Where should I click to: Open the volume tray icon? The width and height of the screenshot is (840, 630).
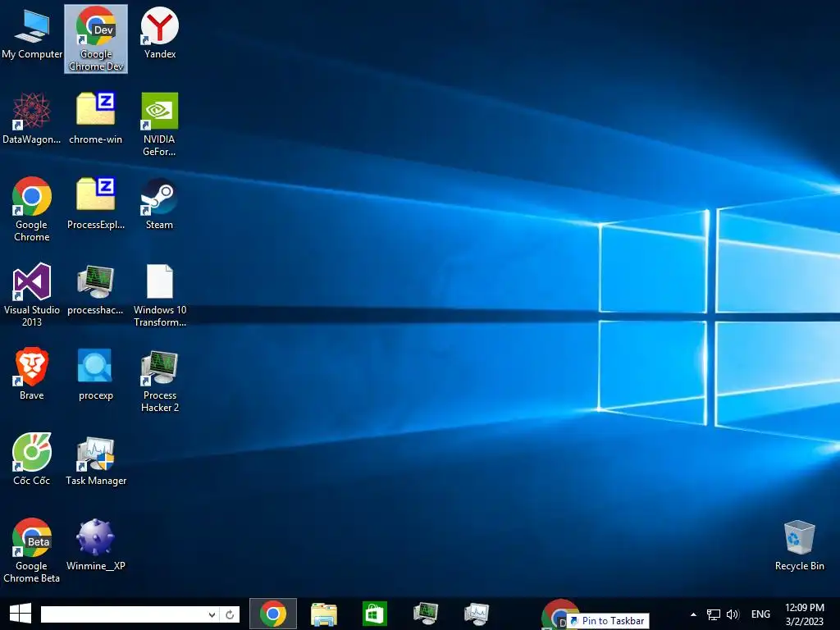pos(733,614)
